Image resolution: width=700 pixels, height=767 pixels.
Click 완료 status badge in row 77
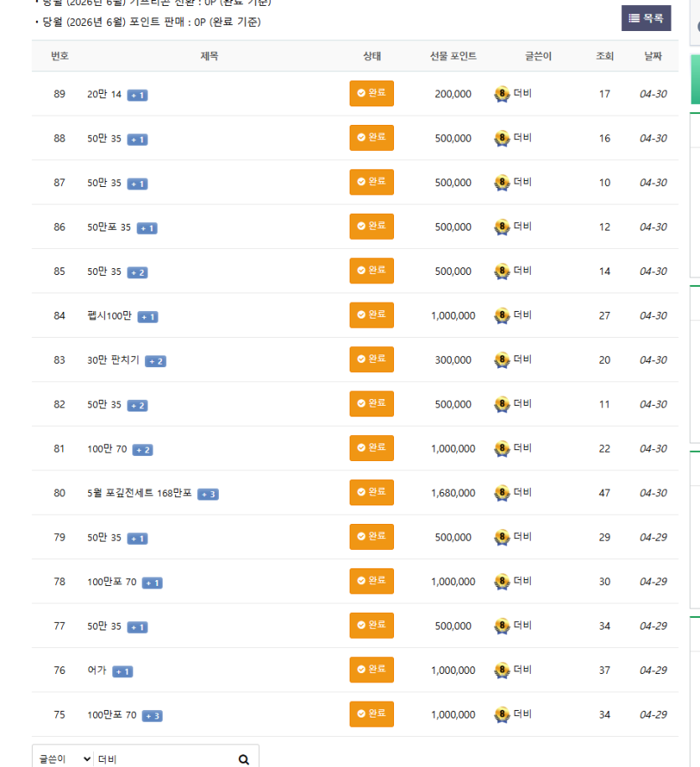tap(371, 625)
